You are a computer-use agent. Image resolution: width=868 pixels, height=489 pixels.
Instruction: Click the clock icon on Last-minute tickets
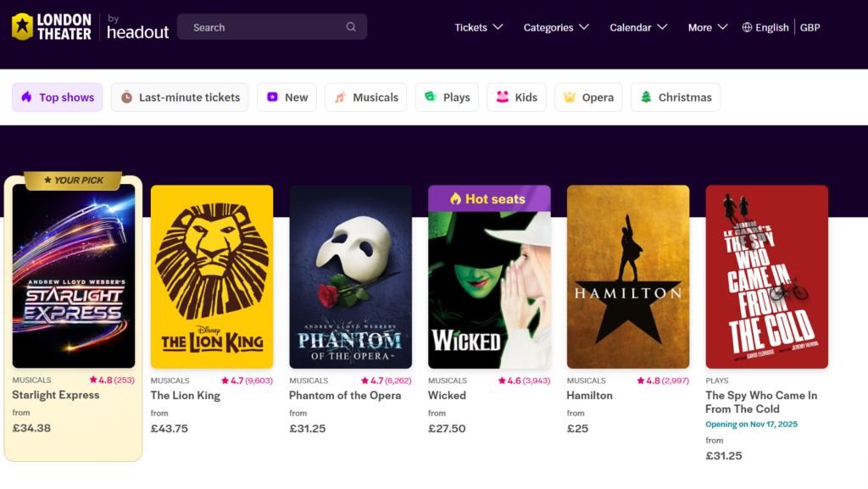127,97
